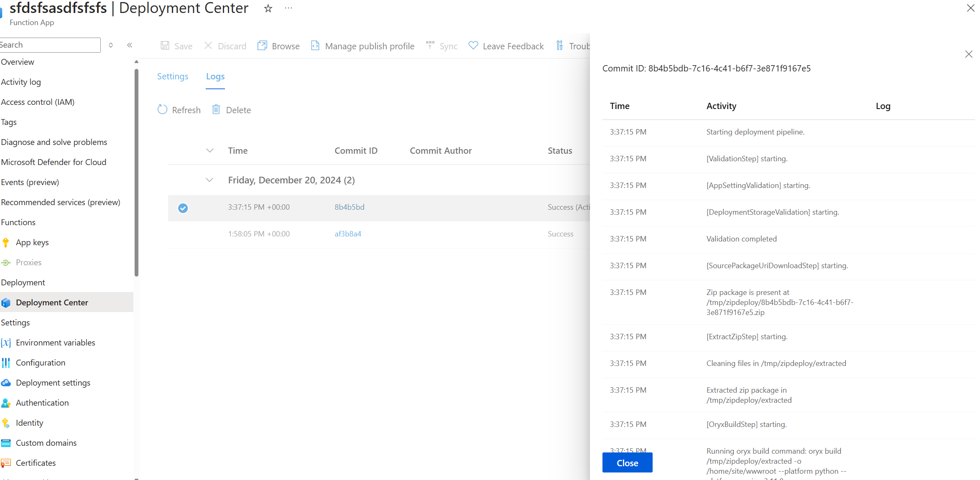980x480 pixels.
Task: Collapse the left navigation sidebar
Action: 130,45
